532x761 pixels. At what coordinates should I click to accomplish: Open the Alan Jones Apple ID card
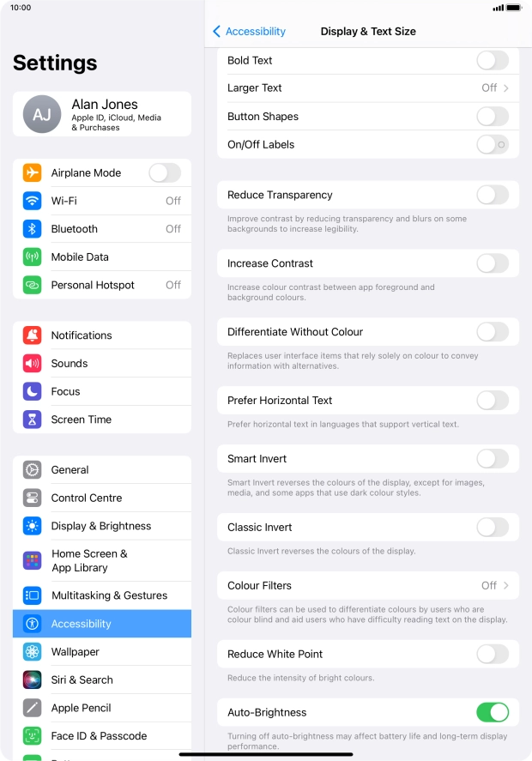click(102, 115)
